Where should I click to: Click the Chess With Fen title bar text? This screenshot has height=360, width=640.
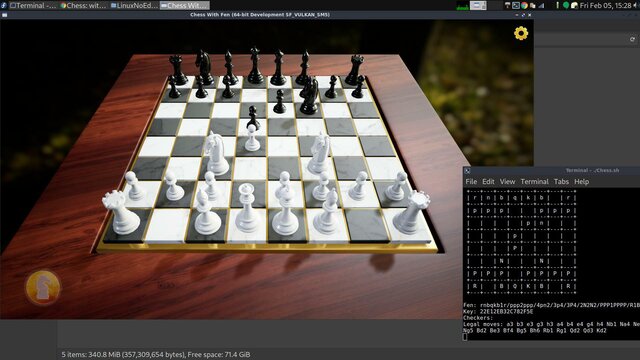[x=260, y=15]
